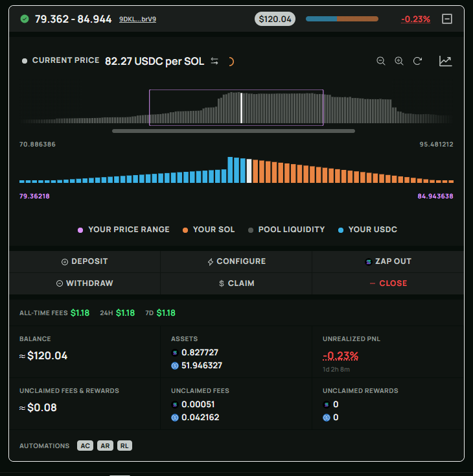Click the horizontal chart scrollbar under histogram
Screen dimensions: 473x476
[233, 131]
